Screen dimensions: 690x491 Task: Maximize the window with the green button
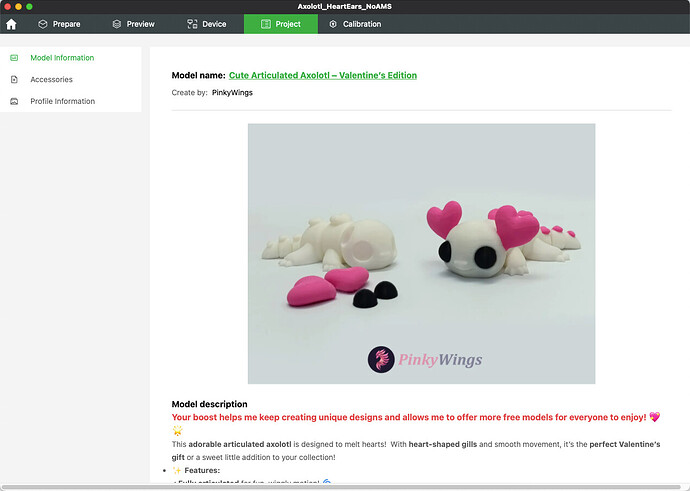click(29, 7)
